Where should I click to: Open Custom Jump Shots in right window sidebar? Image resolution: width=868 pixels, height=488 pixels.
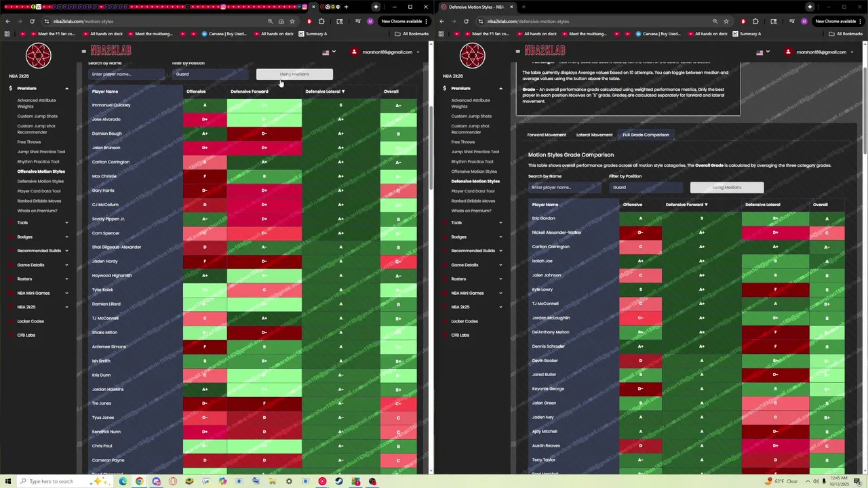click(x=471, y=117)
